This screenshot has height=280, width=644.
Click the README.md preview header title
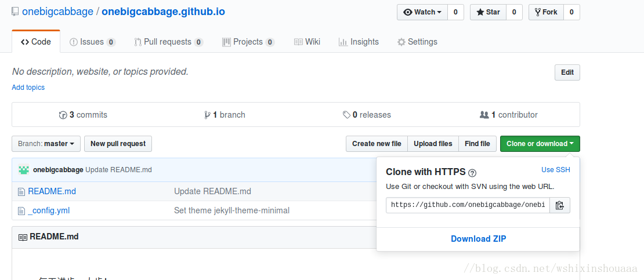pos(54,237)
